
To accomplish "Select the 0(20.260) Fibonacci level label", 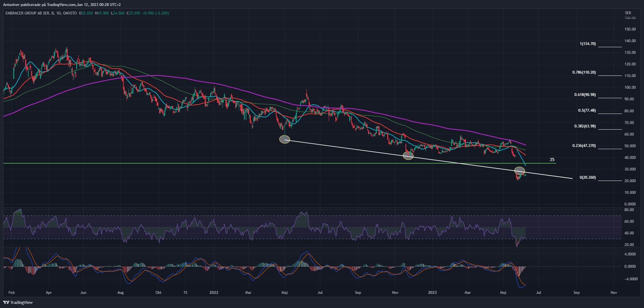I will (587, 177).
